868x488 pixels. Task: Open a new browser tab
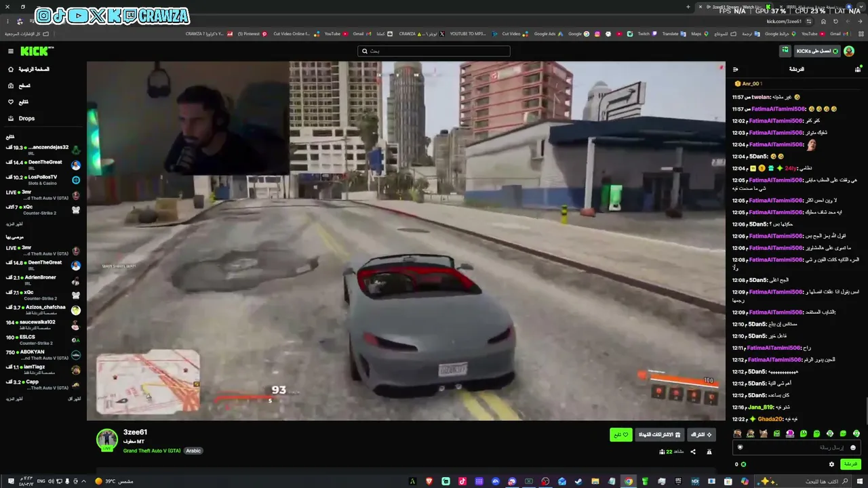(x=688, y=7)
